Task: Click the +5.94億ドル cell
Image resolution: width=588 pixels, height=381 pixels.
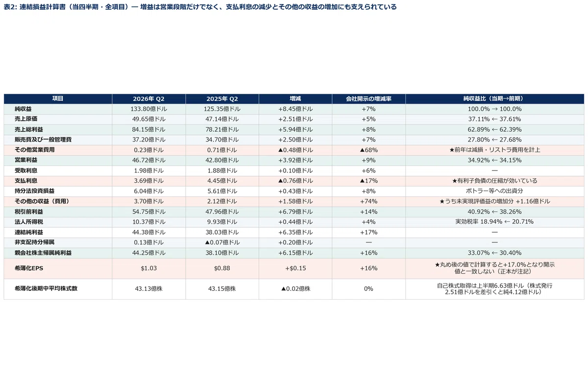Action: click(295, 129)
